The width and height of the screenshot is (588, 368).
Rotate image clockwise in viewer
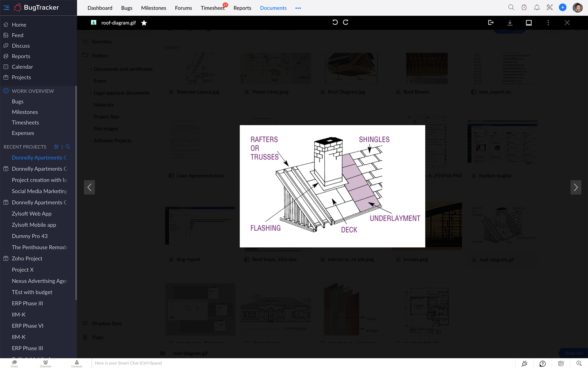(x=346, y=22)
